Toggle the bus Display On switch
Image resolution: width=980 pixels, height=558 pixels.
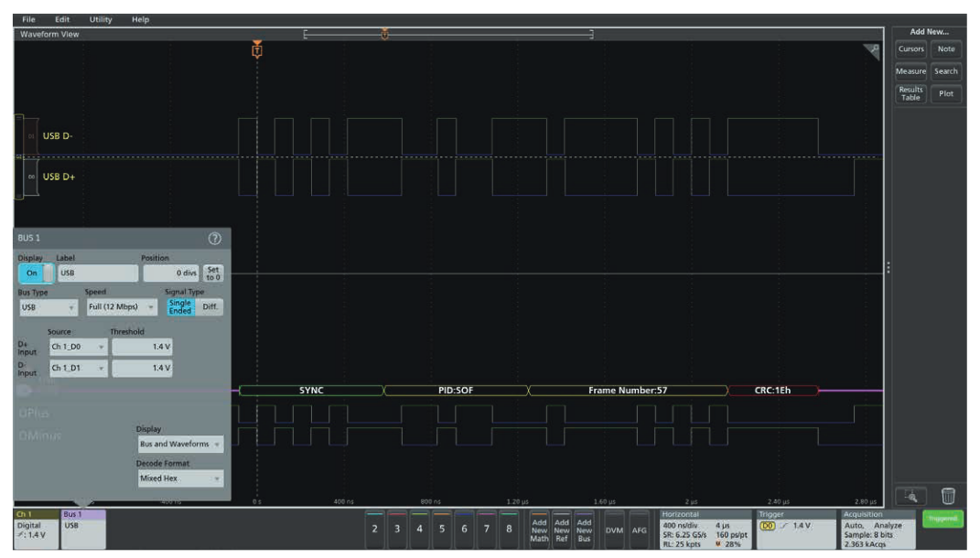tap(35, 273)
